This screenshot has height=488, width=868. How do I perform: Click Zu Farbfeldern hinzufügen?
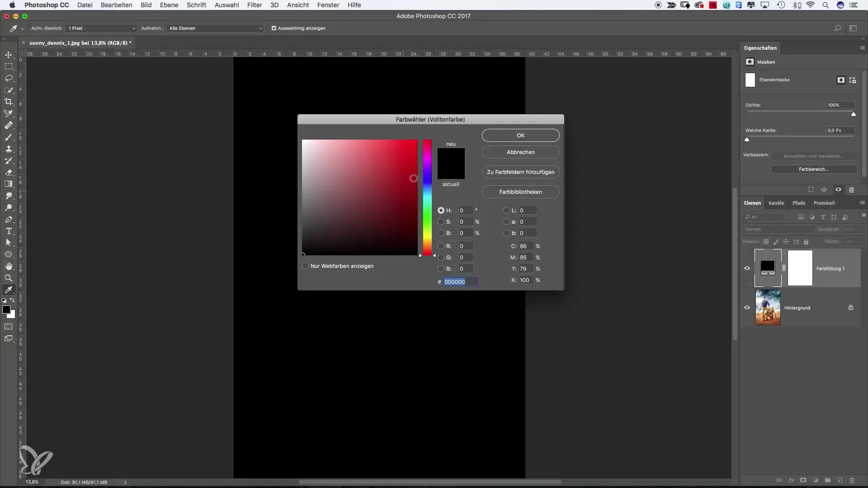521,172
